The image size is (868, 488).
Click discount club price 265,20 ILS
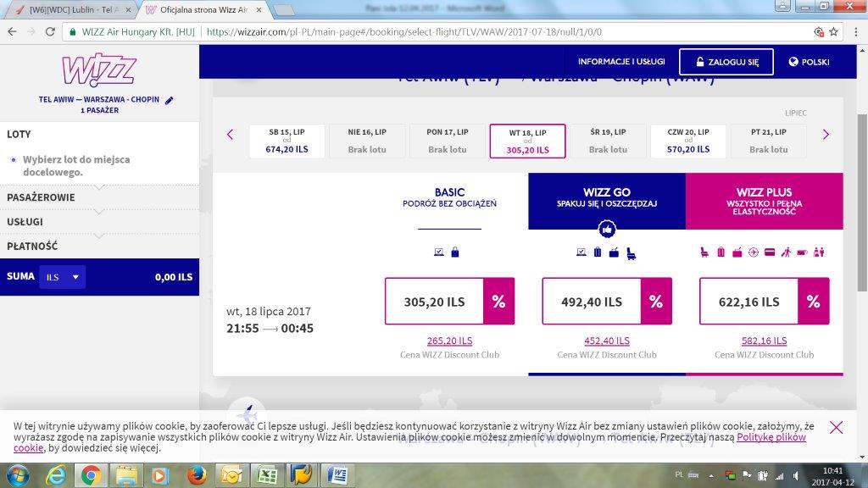[x=449, y=341]
